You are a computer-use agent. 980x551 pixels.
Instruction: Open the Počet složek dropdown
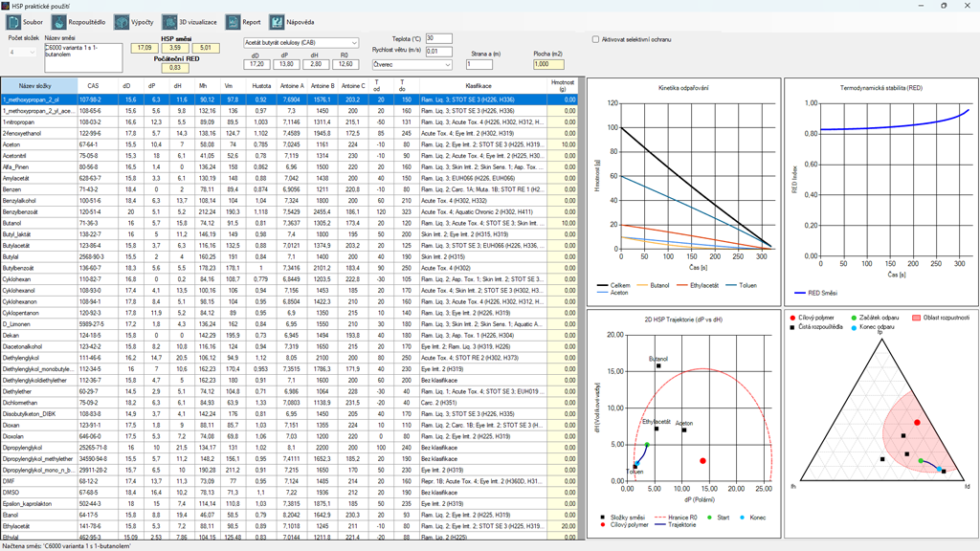23,52
